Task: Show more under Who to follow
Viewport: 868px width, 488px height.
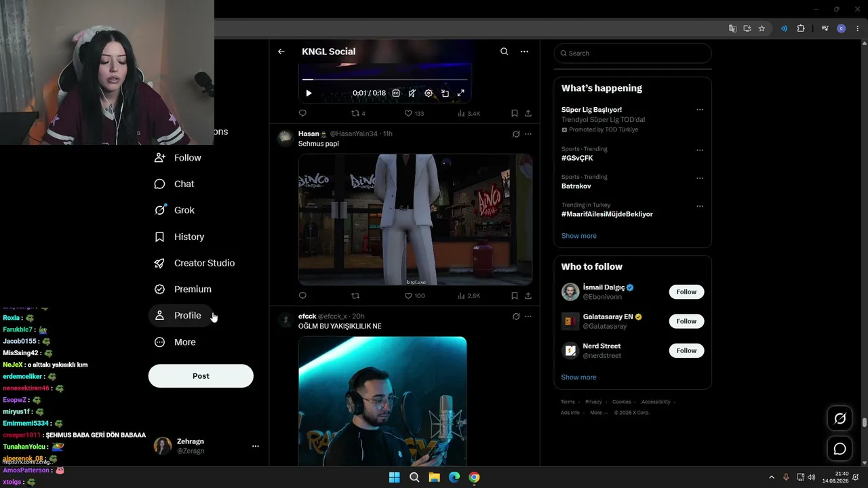Action: (579, 378)
